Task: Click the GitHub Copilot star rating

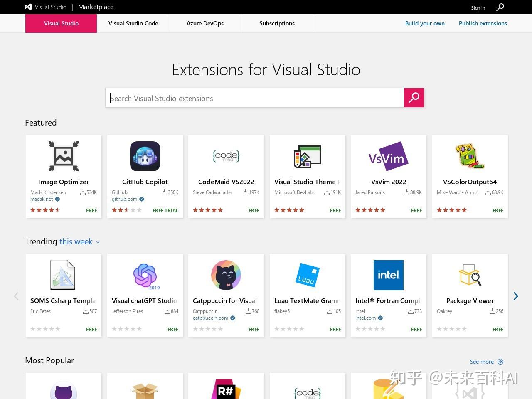Action: tap(127, 210)
